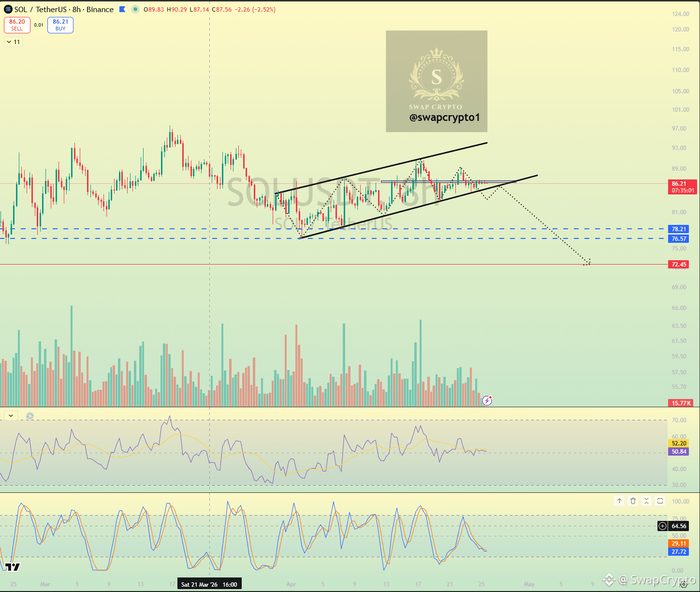
Task: Click the green market status dot icon
Action: point(135,9)
